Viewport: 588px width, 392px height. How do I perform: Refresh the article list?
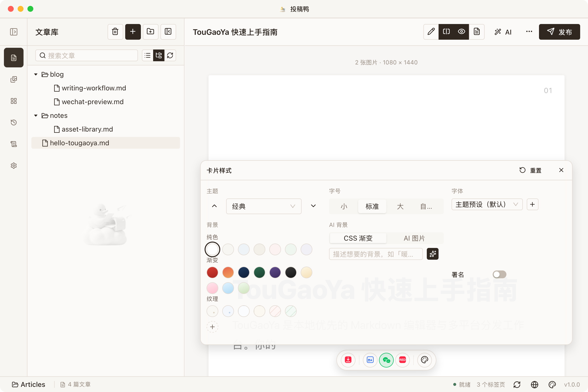tap(170, 55)
